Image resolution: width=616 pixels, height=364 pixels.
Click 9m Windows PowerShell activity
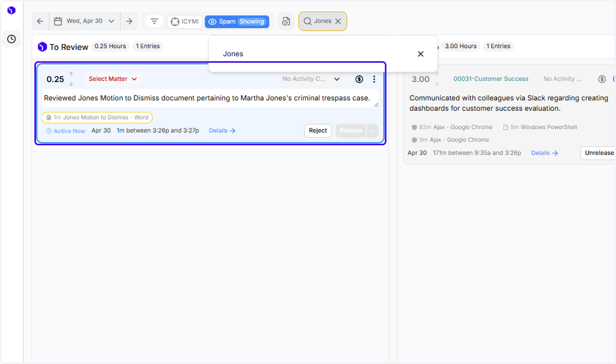[540, 127]
